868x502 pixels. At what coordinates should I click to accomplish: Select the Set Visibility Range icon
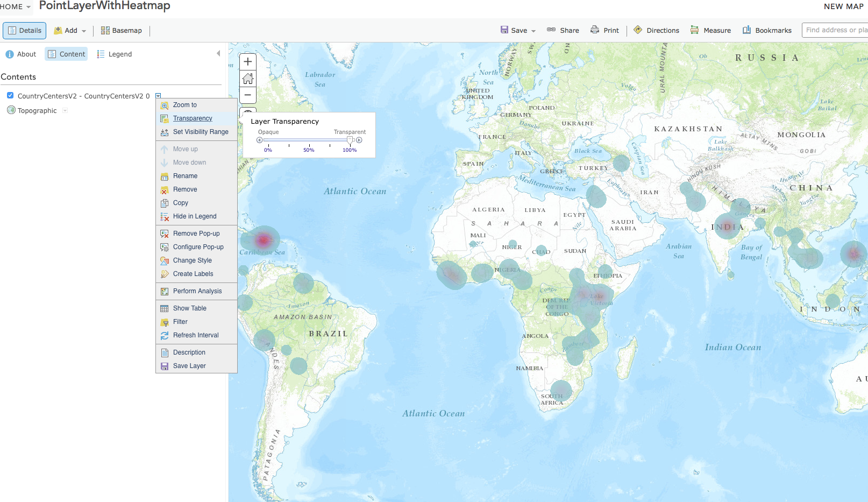click(164, 132)
